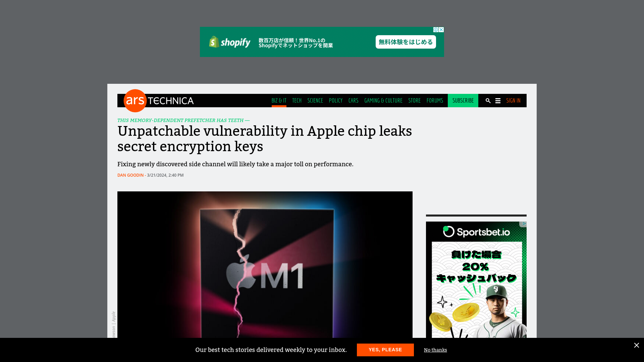Screen dimensions: 644x362
Task: Click the Ars Technica home logo icon
Action: 135,100
